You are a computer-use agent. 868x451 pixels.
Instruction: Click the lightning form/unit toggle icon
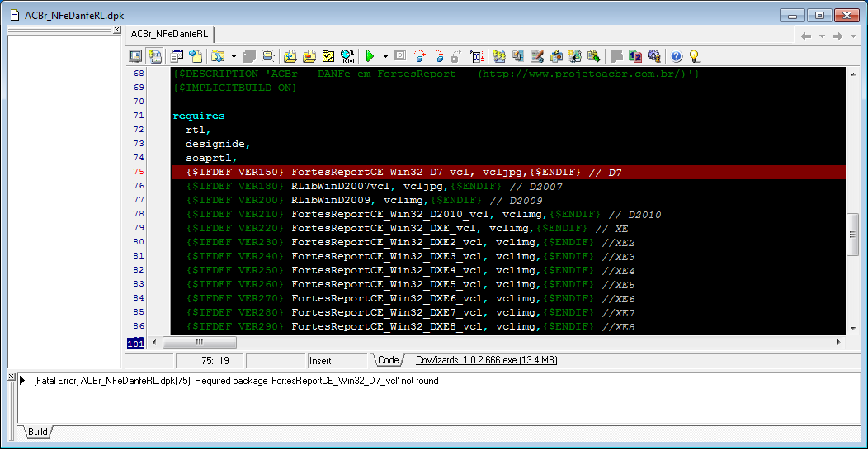coord(155,56)
